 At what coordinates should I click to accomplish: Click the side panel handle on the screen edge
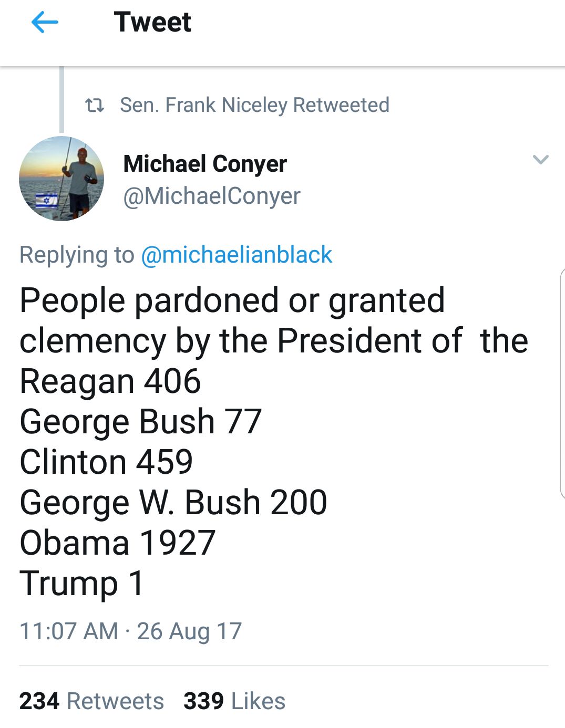coord(562,383)
